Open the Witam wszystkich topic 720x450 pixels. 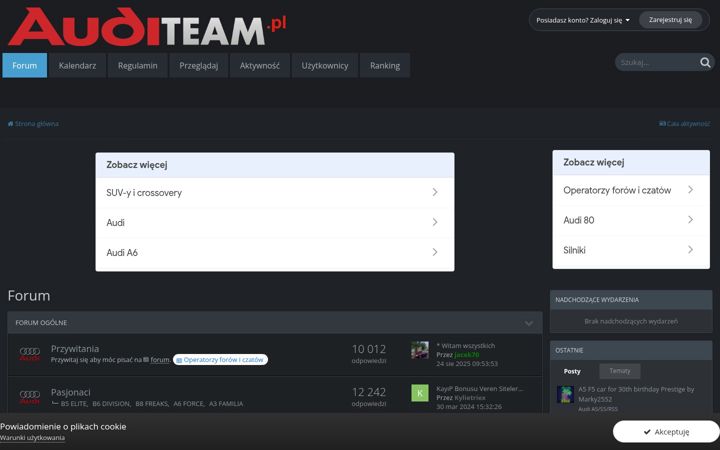tap(466, 345)
